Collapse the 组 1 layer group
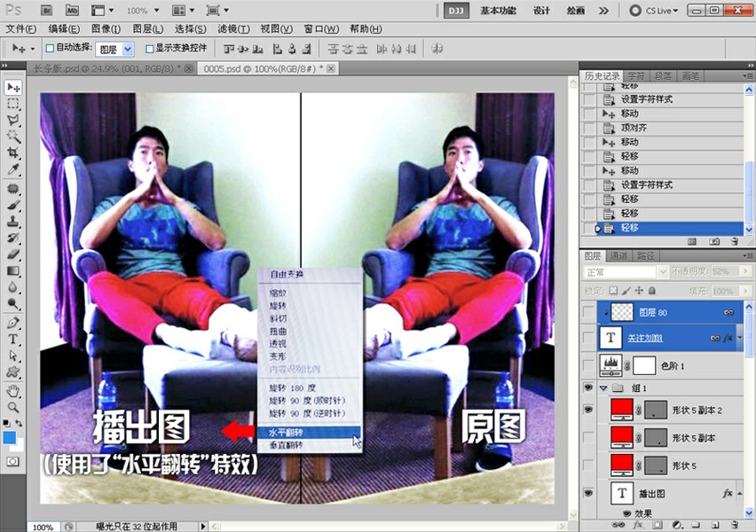 click(604, 388)
